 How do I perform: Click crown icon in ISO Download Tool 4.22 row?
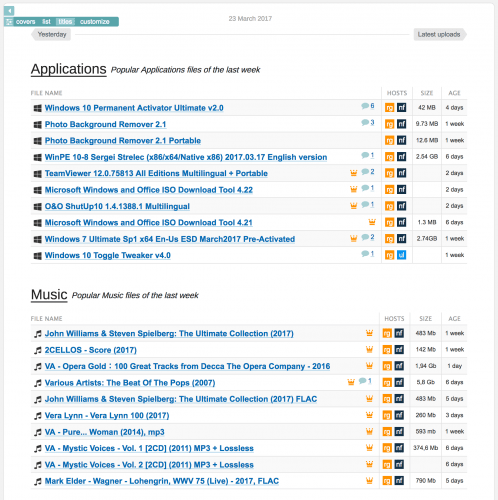click(354, 189)
